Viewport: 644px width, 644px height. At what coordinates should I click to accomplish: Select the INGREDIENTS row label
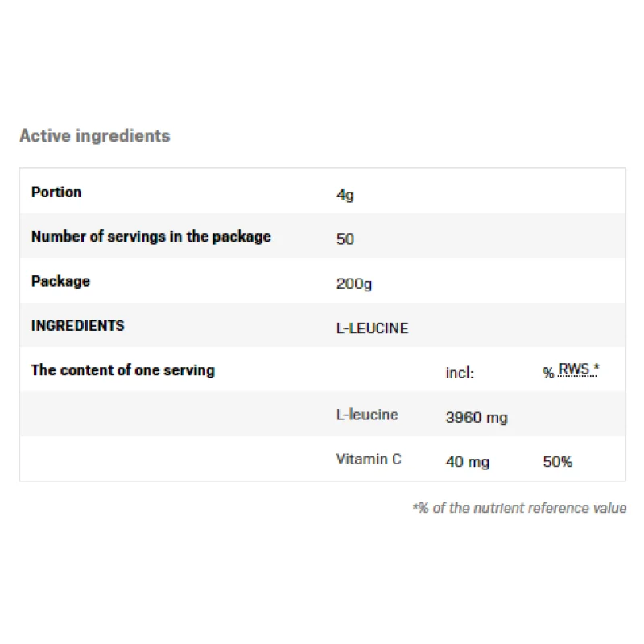77,326
